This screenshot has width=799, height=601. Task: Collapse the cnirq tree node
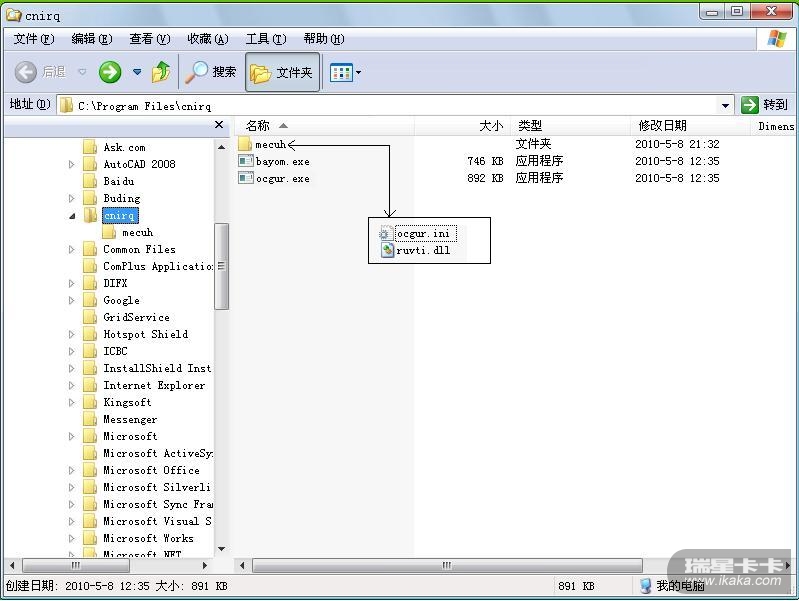click(x=72, y=216)
